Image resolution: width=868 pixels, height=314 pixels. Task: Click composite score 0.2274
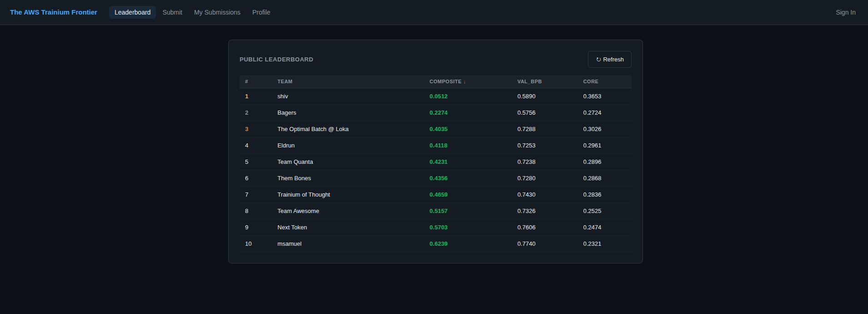click(438, 113)
